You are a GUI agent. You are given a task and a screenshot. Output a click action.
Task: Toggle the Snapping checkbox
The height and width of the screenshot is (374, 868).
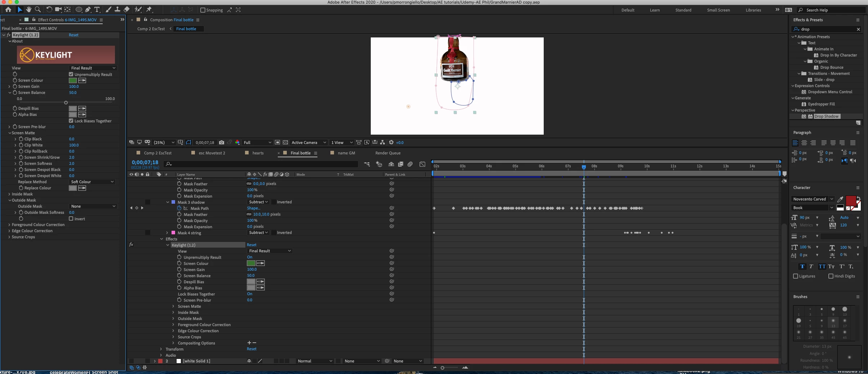203,10
